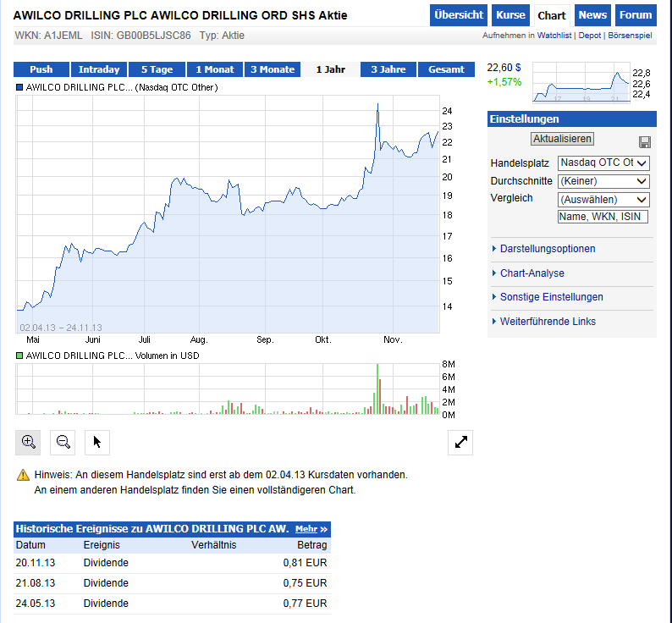Image resolution: width=672 pixels, height=623 pixels.
Task: Click the Ereignis column header
Action: (102, 545)
